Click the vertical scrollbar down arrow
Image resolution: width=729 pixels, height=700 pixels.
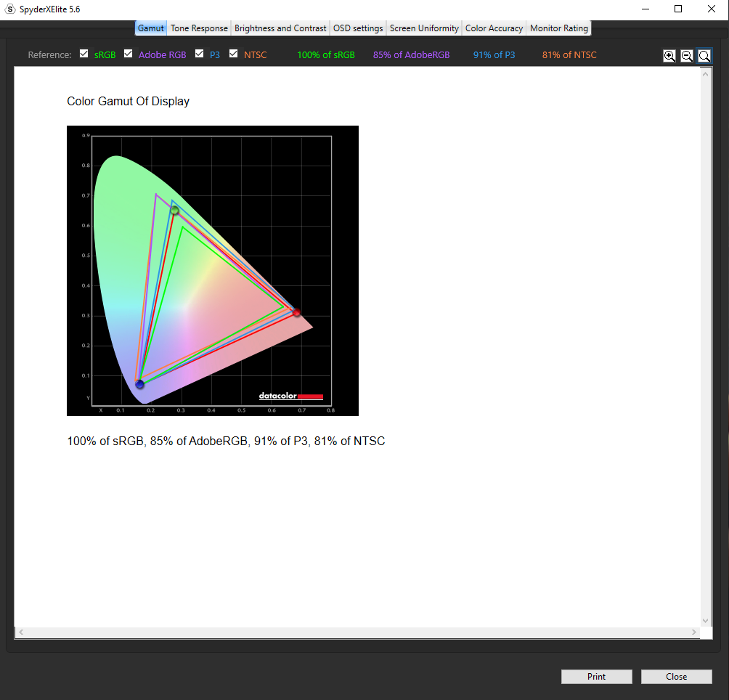coord(706,621)
